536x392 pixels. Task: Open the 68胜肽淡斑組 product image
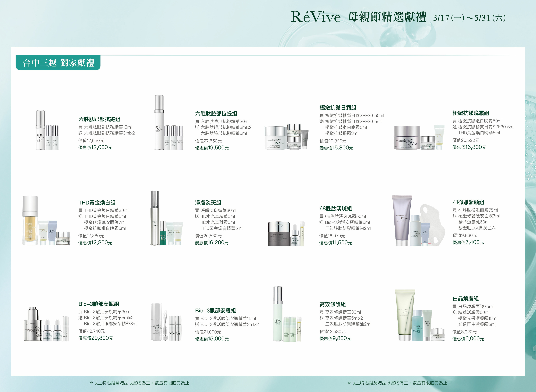pyautogui.click(x=286, y=234)
